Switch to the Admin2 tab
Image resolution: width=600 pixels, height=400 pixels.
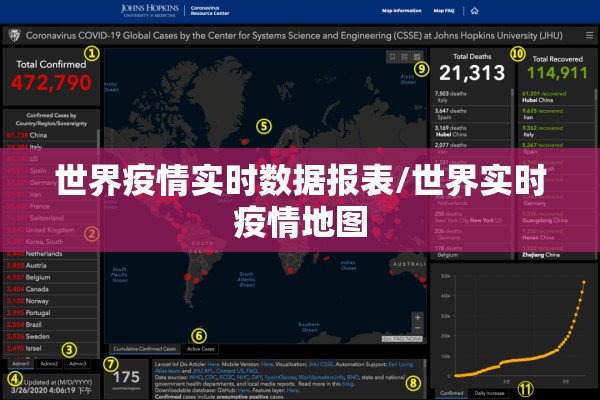[49, 364]
